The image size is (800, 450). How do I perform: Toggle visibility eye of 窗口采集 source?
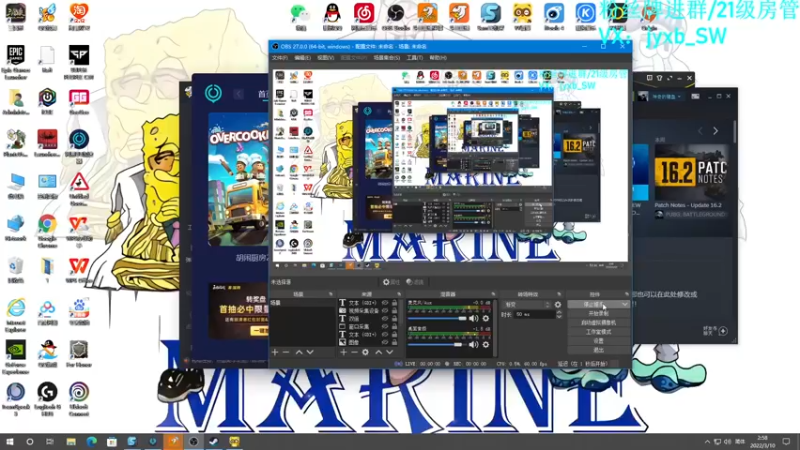[x=385, y=327]
